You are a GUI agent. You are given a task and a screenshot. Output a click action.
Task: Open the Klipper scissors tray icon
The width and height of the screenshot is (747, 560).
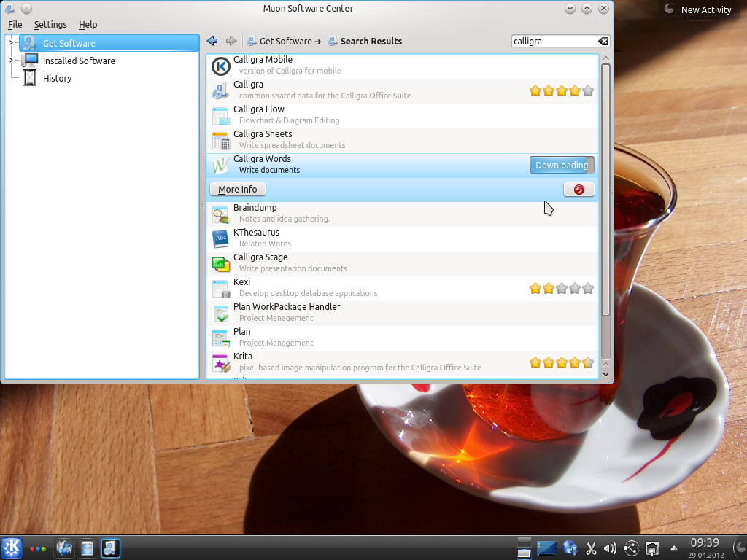[x=591, y=548]
